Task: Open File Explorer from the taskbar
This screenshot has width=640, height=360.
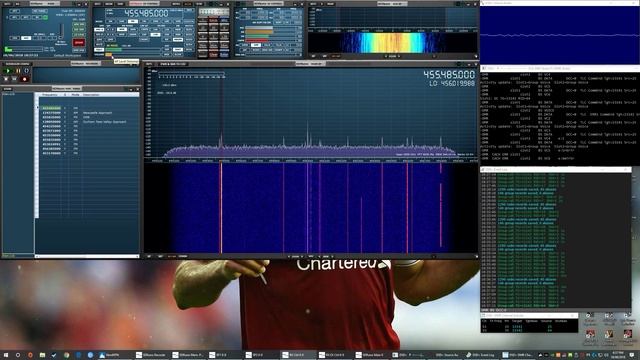Action: tap(42, 355)
